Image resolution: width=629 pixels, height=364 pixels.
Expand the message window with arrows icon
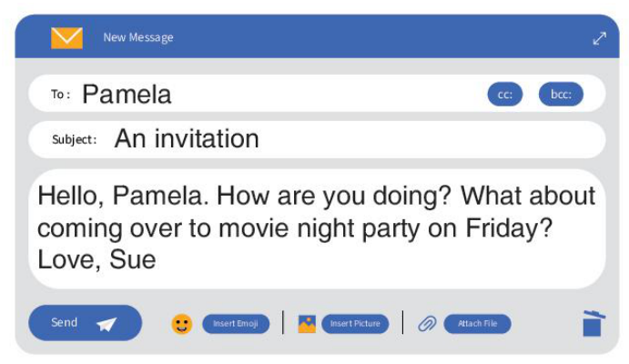pos(599,38)
